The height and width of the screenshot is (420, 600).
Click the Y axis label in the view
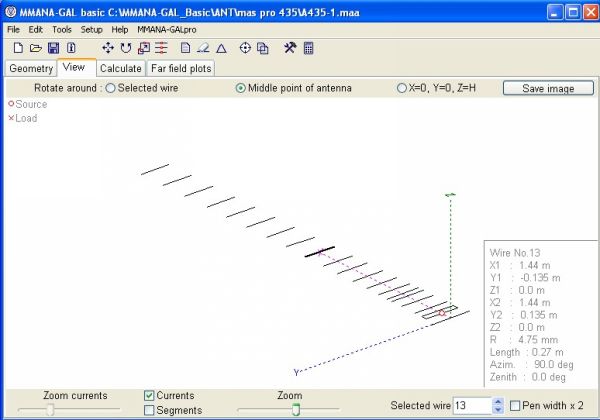click(x=296, y=372)
